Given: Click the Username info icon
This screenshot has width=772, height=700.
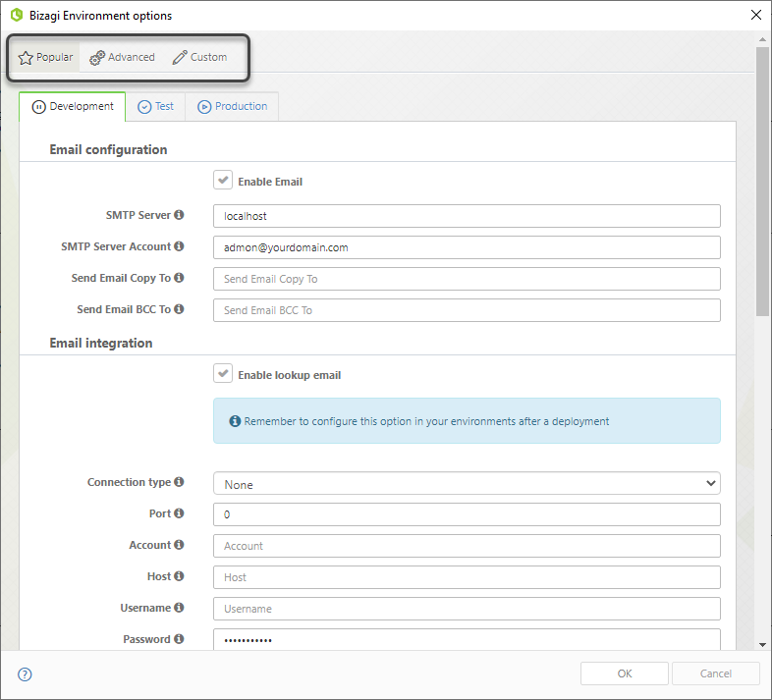Looking at the screenshot, I should (179, 608).
